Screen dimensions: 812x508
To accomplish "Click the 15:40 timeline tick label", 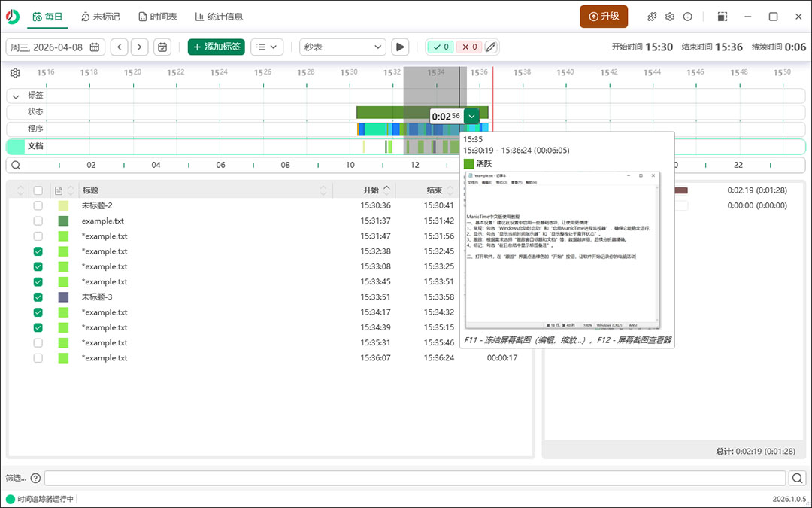I will [x=565, y=72].
